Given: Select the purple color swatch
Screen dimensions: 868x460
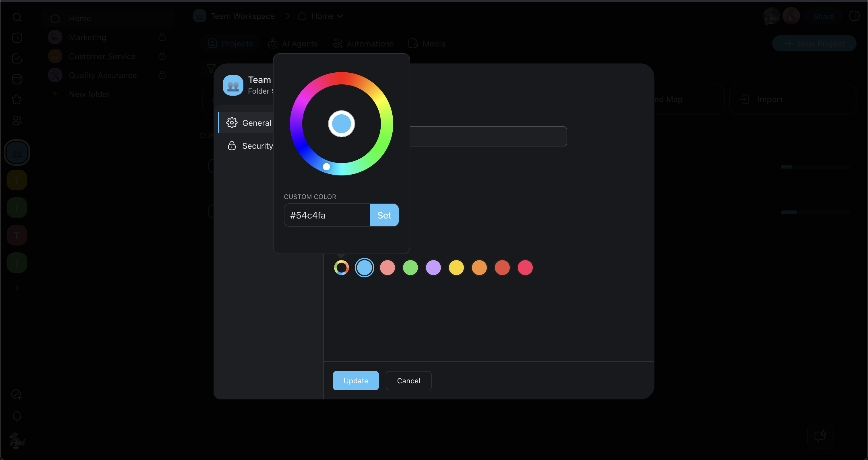Looking at the screenshot, I should 433,268.
